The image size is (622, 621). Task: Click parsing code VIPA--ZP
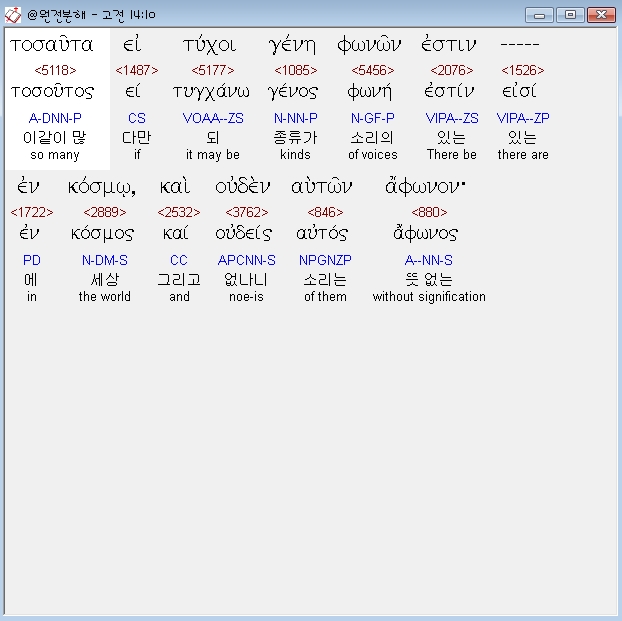523,118
